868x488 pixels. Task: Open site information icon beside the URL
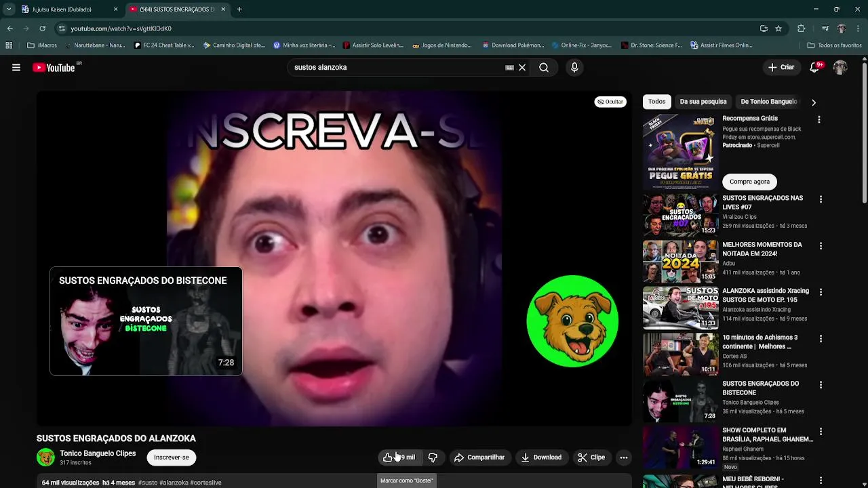(x=62, y=28)
